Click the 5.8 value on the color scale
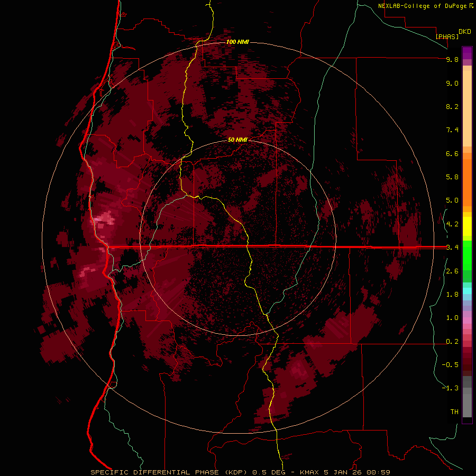 tap(452, 177)
